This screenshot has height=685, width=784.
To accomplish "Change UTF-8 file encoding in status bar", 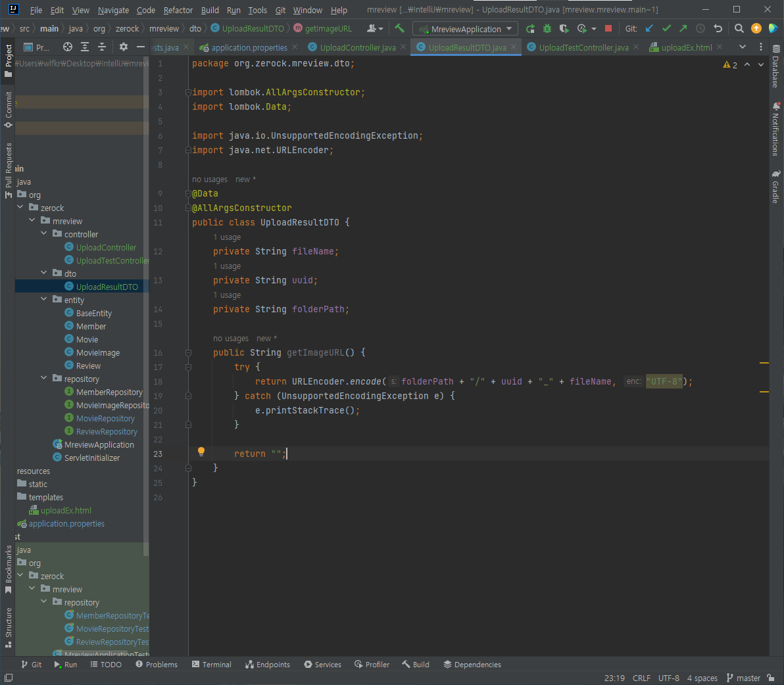I will point(668,678).
